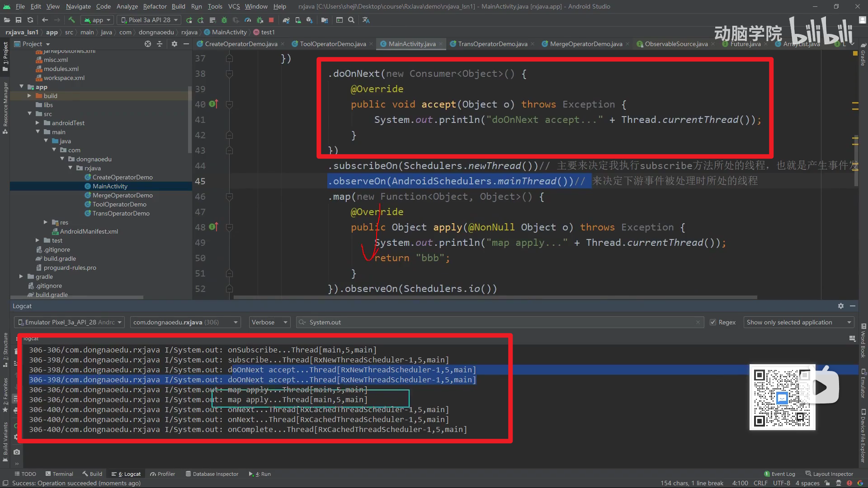868x488 pixels.
Task: Open the Verbose log level dropdown
Action: 269,322
